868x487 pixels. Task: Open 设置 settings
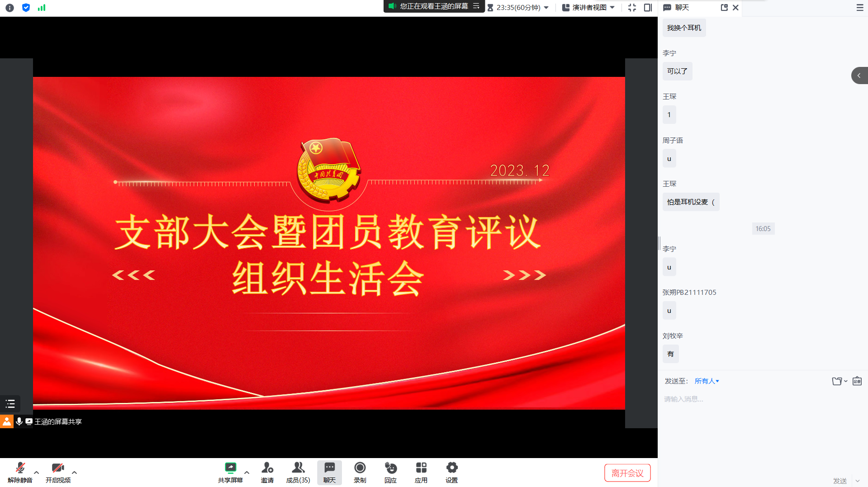[x=451, y=473]
